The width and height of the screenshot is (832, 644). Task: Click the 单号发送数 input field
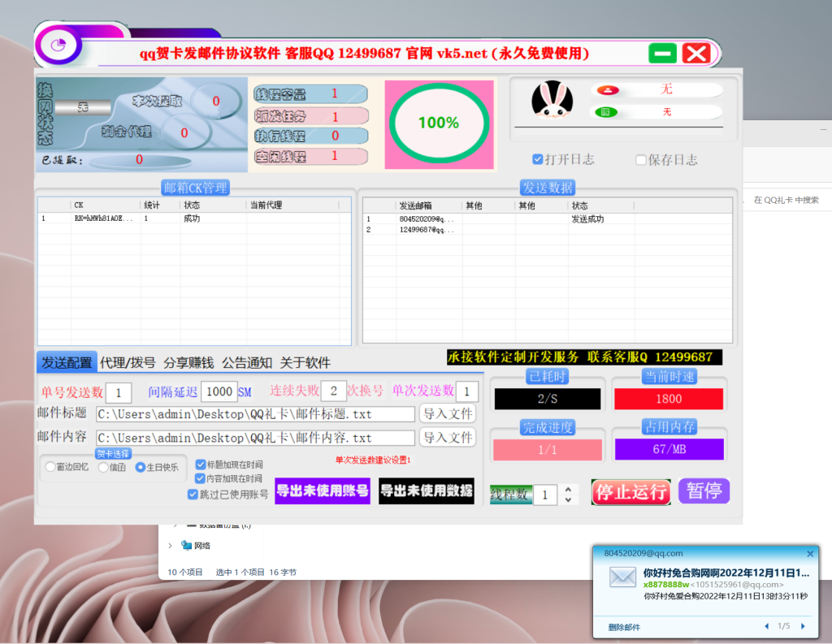[x=119, y=392]
